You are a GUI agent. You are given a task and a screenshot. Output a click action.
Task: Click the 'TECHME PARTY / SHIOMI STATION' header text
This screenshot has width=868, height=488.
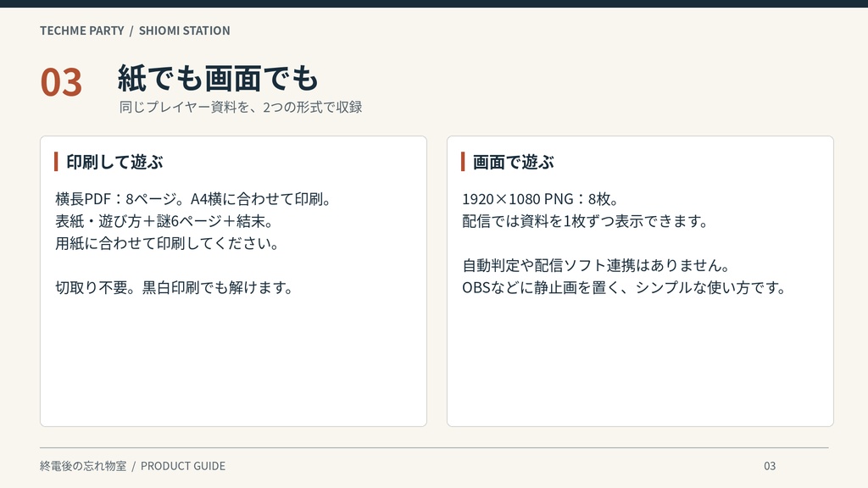coord(135,30)
